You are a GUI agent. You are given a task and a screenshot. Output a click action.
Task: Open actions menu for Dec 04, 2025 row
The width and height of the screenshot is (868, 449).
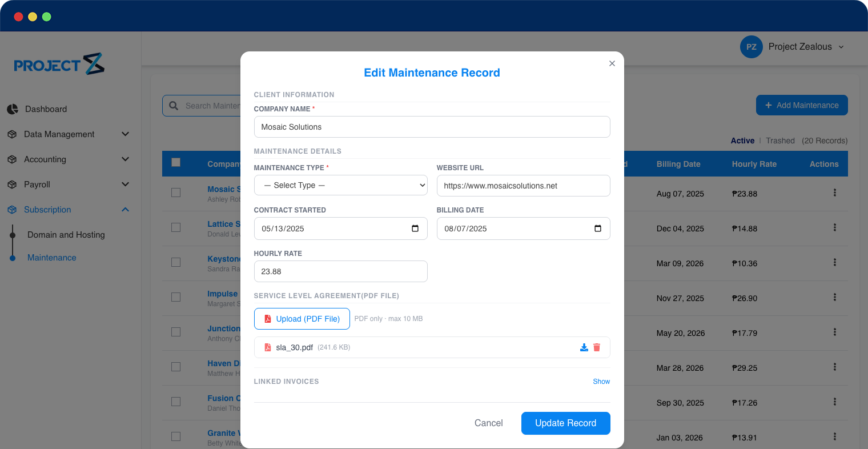[x=834, y=227]
